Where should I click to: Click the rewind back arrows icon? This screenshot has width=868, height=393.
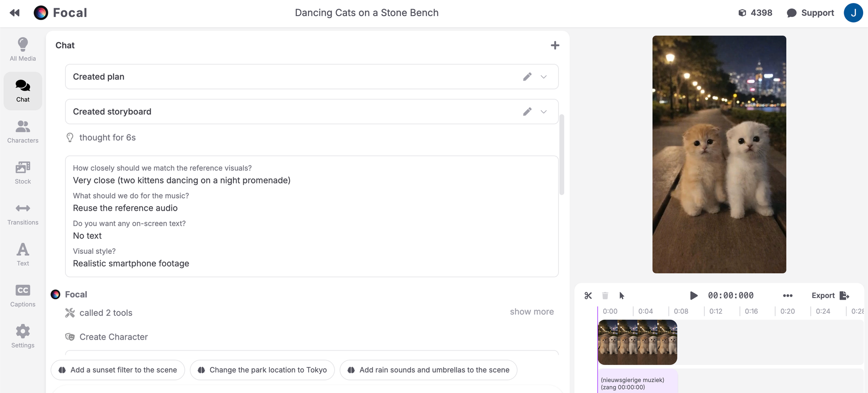(15, 13)
